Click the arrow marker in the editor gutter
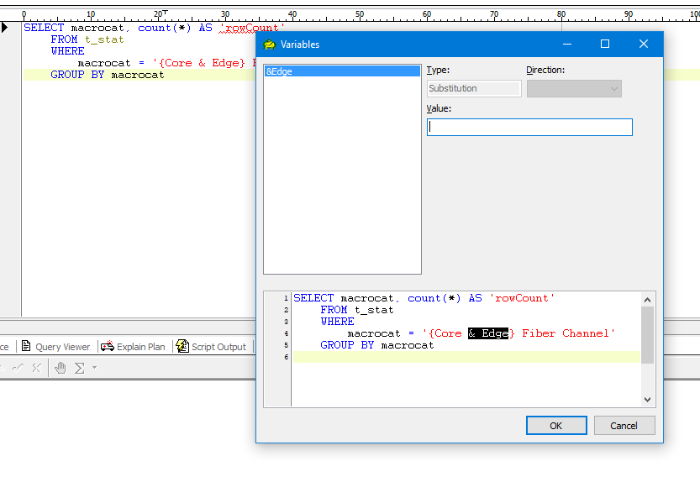This screenshot has width=700, height=477. point(4,28)
